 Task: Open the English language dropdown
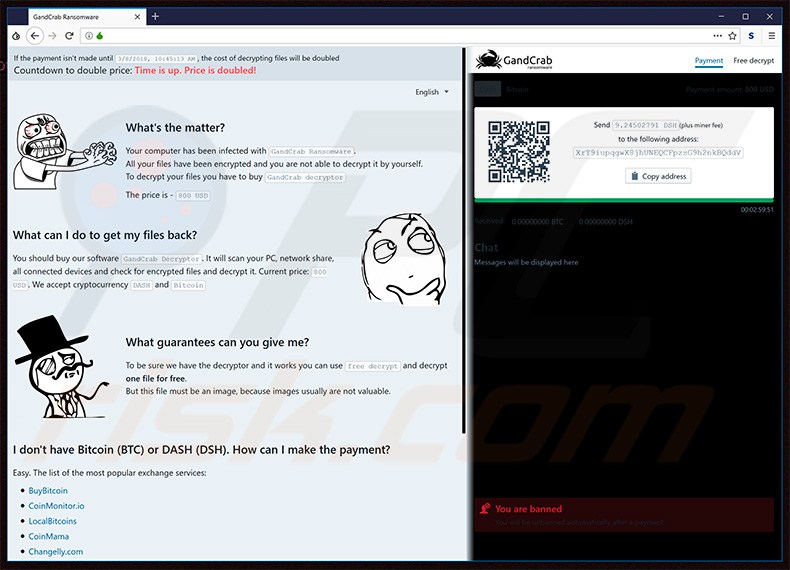[x=432, y=92]
